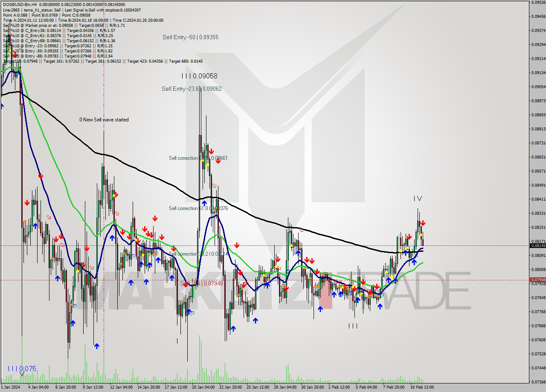Viewport: 546px width, 392px height.
Task: Click the 0.0849 price axis label
Action: click(538, 185)
